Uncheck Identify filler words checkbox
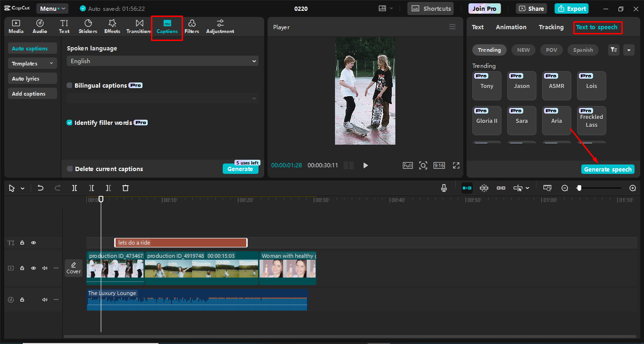Screen dimensions: 644x344 (70, 123)
